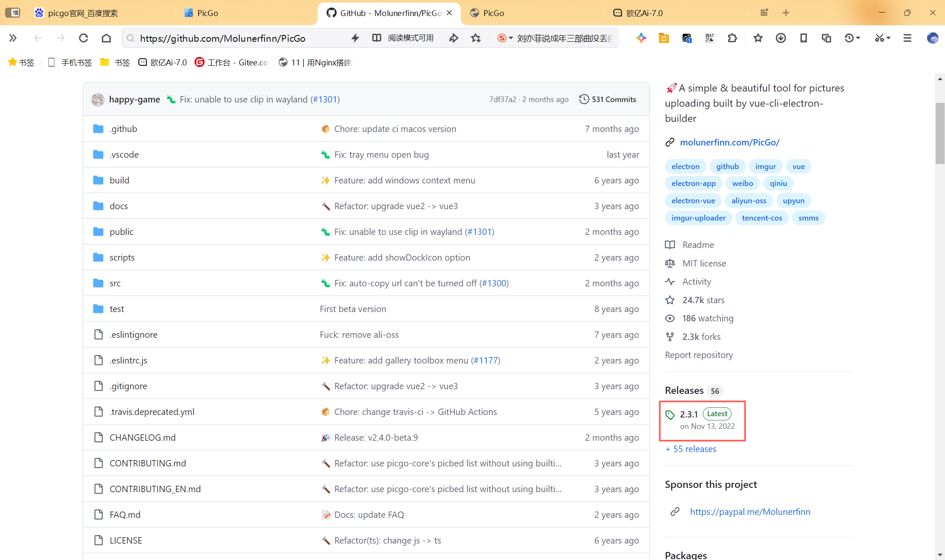Open favorites star in toolbar
Image resolution: width=945 pixels, height=560 pixels.
[758, 38]
